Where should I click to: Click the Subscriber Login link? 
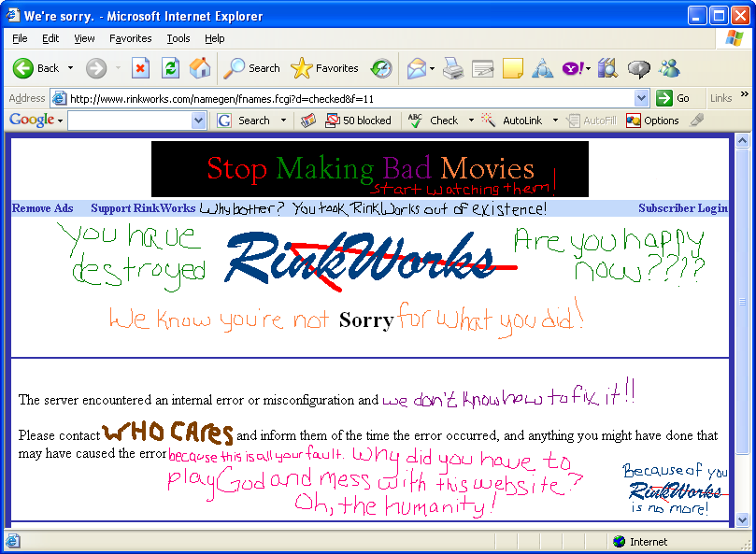683,208
